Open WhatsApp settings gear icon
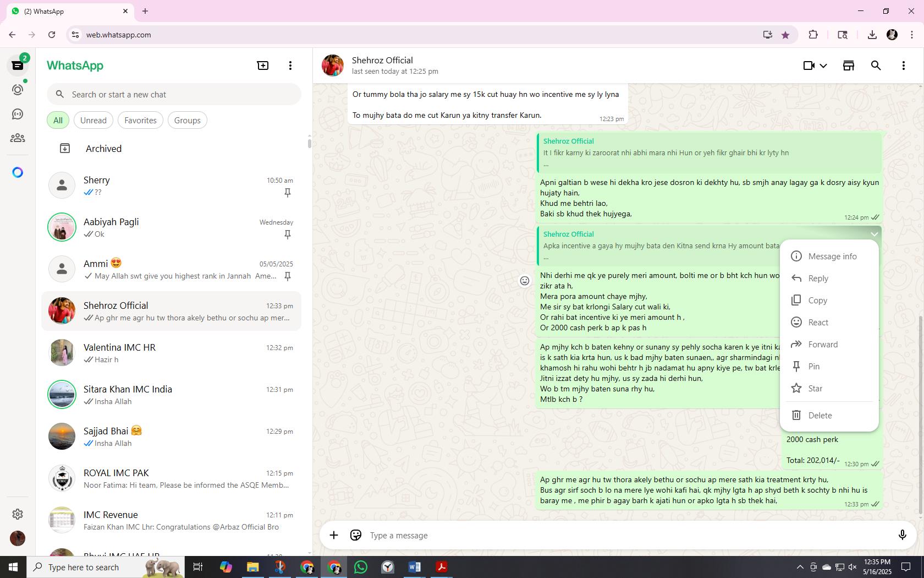This screenshot has height=578, width=924. click(x=18, y=514)
